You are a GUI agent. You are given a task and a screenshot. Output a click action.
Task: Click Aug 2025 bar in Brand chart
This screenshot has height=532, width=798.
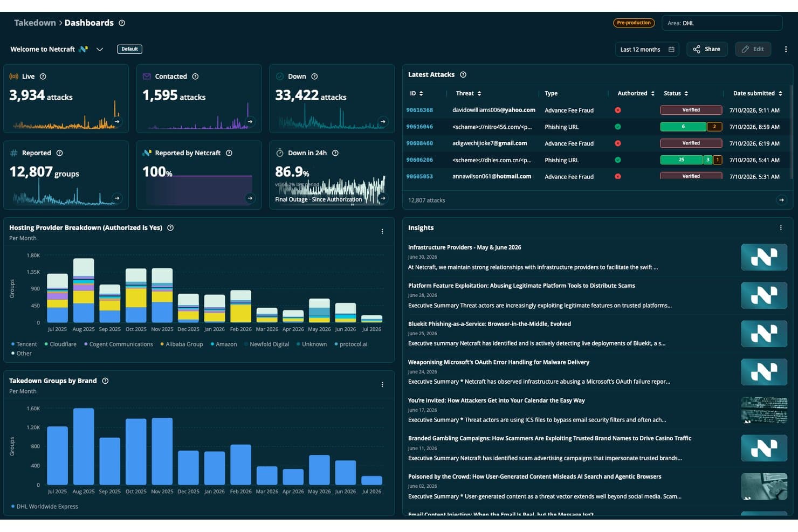pos(84,446)
